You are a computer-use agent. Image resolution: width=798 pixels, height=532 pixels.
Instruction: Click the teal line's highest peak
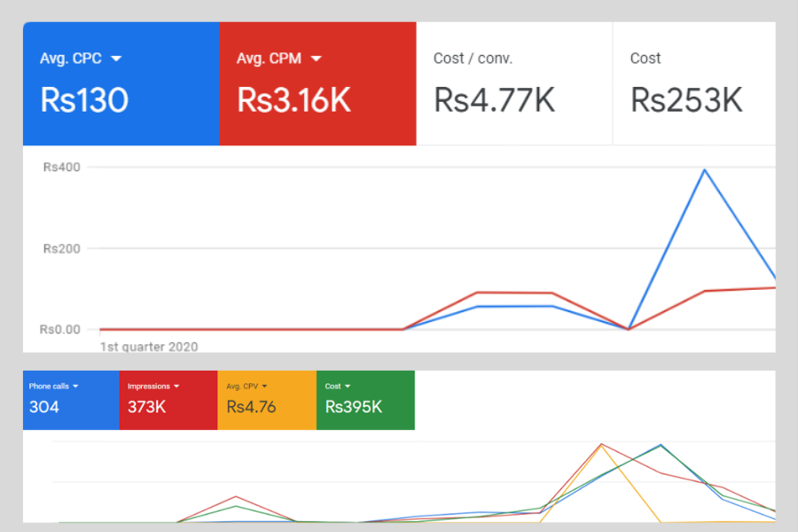click(660, 447)
